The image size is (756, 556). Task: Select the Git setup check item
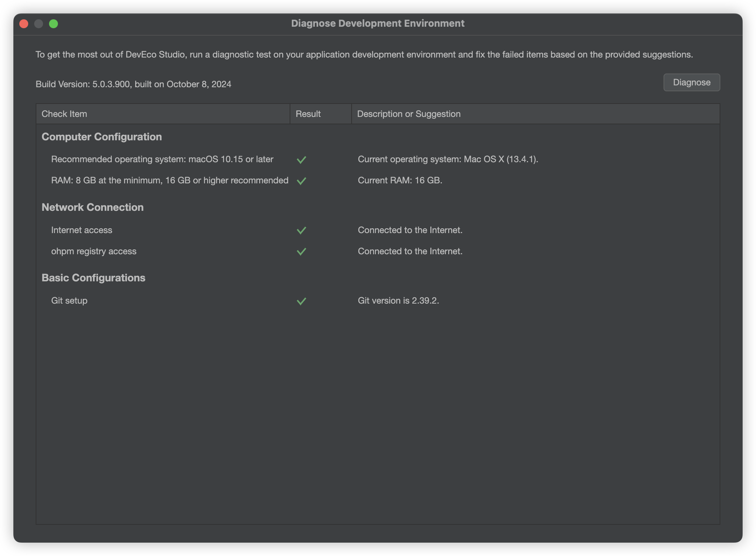(69, 301)
